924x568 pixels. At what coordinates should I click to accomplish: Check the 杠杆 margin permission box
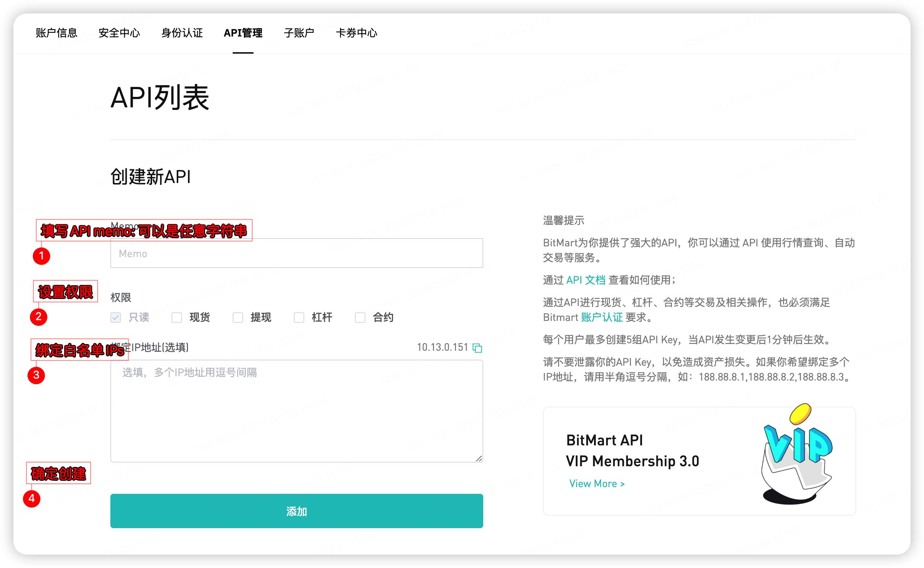point(299,318)
